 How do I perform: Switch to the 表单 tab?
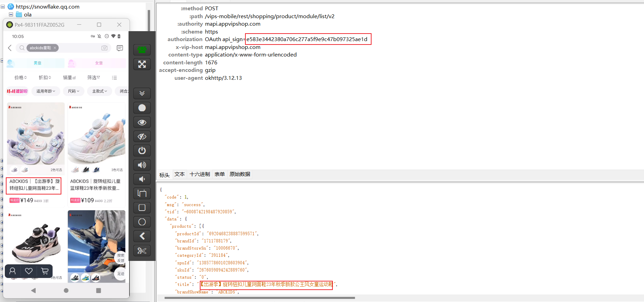coord(220,174)
